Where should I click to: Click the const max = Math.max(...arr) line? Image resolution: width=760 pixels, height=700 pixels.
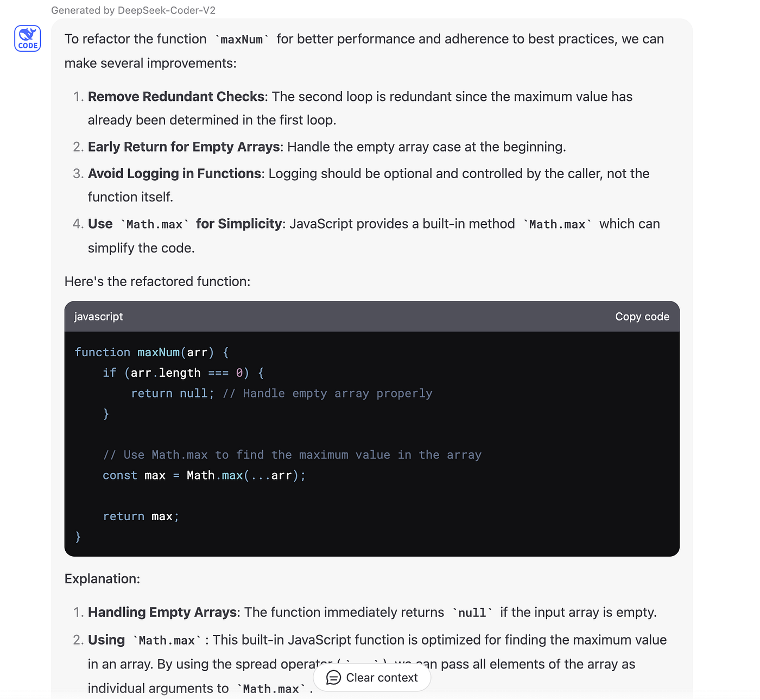204,476
